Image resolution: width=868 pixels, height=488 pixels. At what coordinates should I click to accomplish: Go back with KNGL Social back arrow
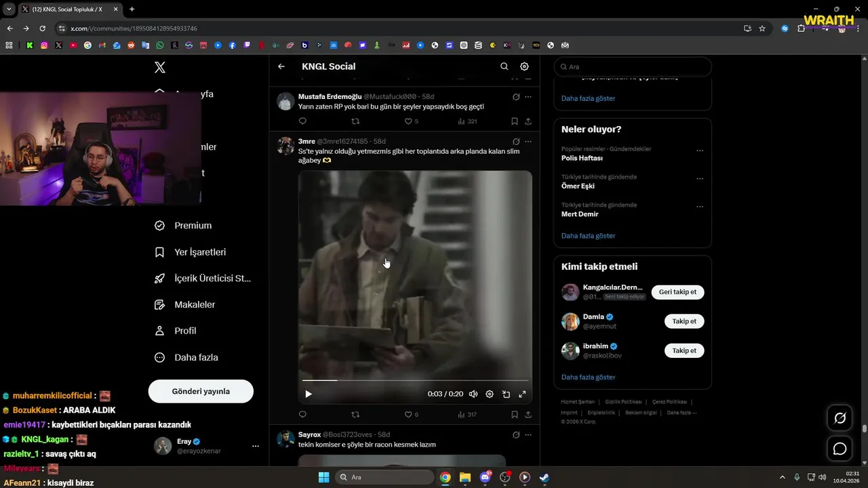pos(281,66)
